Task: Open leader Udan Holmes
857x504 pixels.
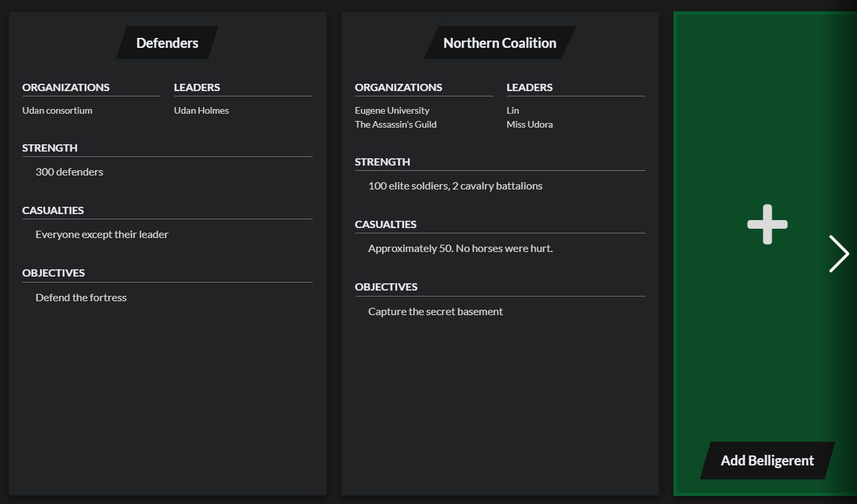Action: [x=202, y=110]
